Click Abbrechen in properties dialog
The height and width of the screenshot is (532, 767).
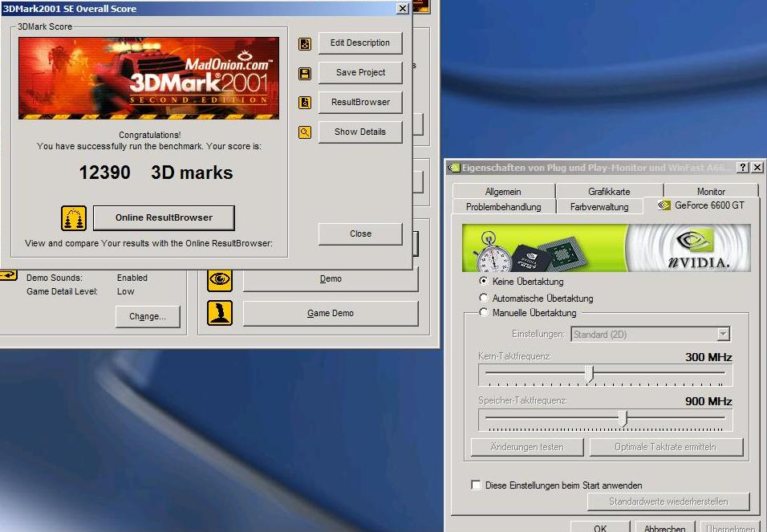[x=665, y=528]
